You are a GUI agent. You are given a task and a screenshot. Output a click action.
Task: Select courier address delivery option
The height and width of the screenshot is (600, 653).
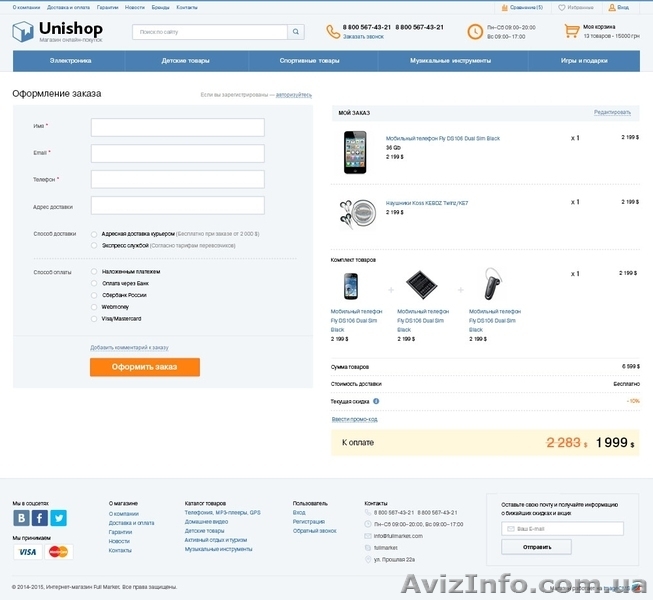point(94,234)
